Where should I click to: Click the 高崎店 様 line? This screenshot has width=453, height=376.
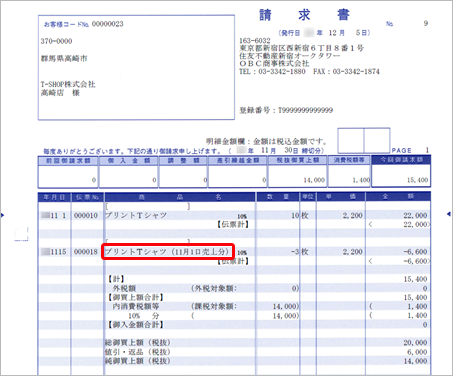[60, 93]
